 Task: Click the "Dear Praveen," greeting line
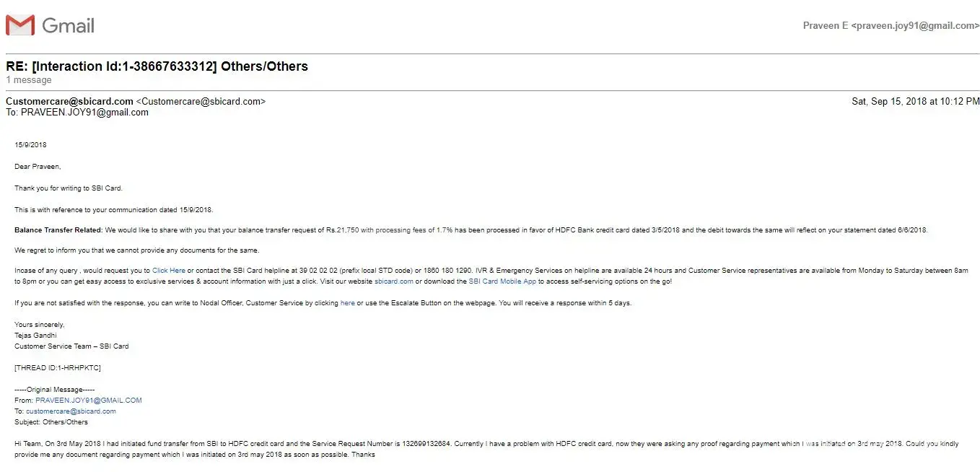38,167
